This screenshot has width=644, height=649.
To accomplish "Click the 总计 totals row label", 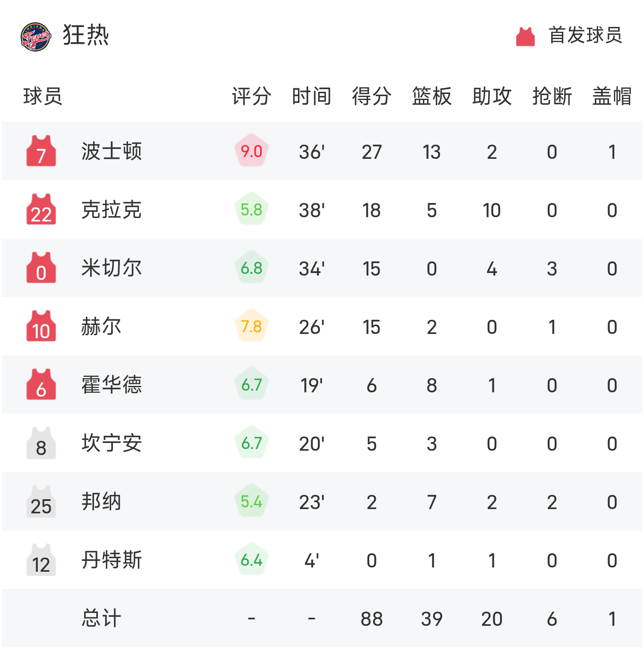I will click(101, 619).
